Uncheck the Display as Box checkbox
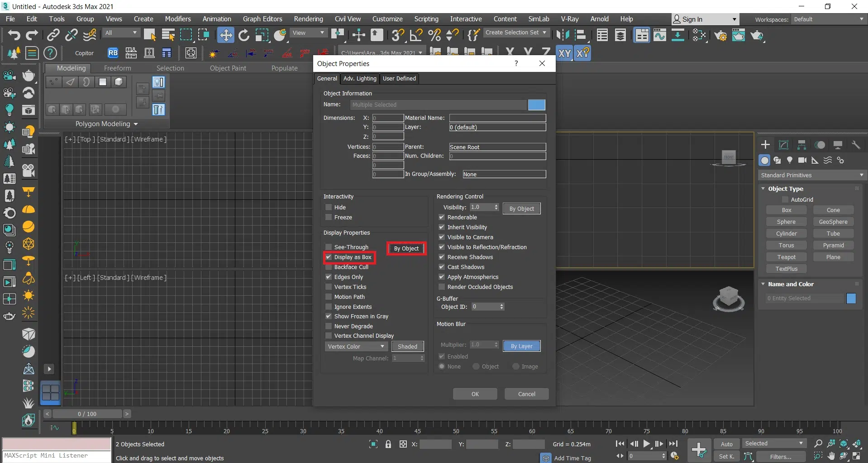Screen dimensions: 868x463 329,257
